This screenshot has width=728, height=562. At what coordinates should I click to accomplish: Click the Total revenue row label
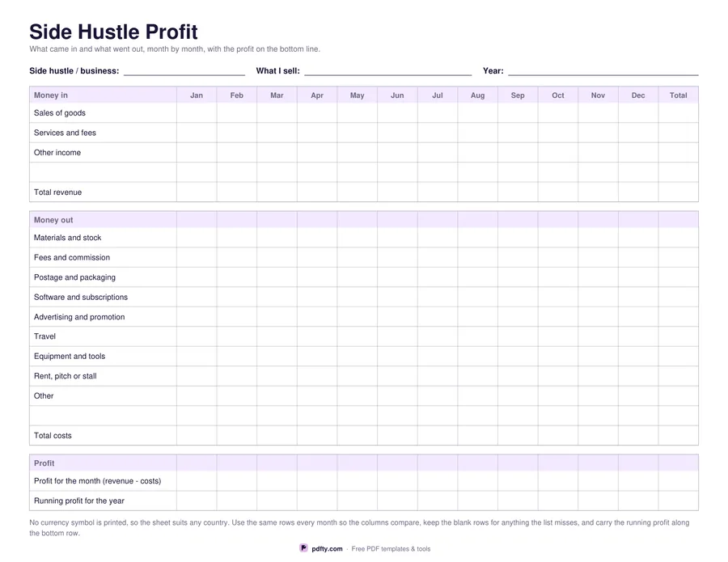pos(57,192)
